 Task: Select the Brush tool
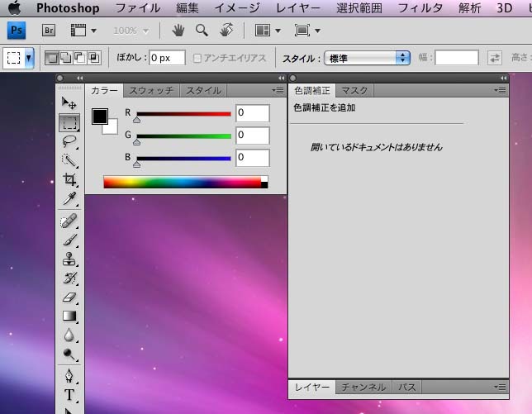coord(69,240)
